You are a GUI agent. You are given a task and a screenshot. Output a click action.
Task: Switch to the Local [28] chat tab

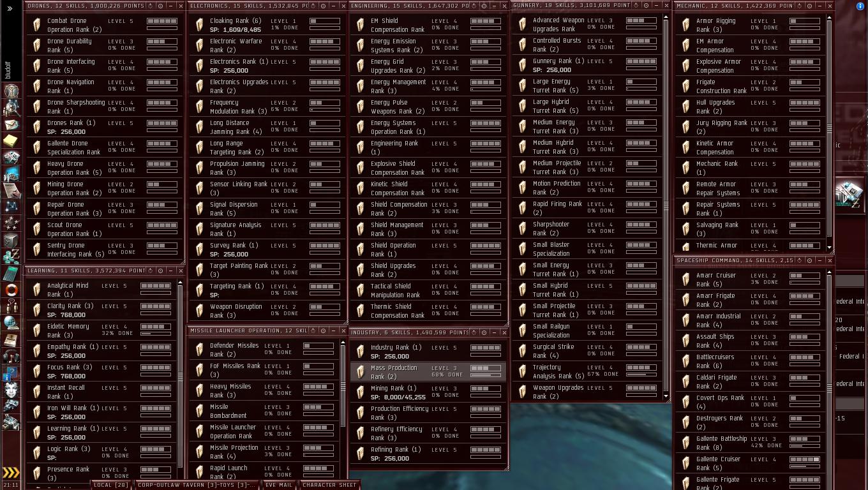[x=111, y=485]
